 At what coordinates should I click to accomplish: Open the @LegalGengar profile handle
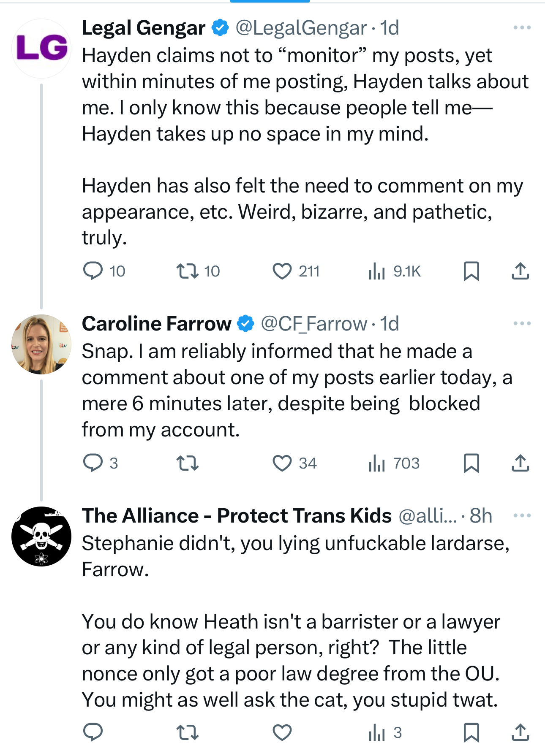(301, 28)
